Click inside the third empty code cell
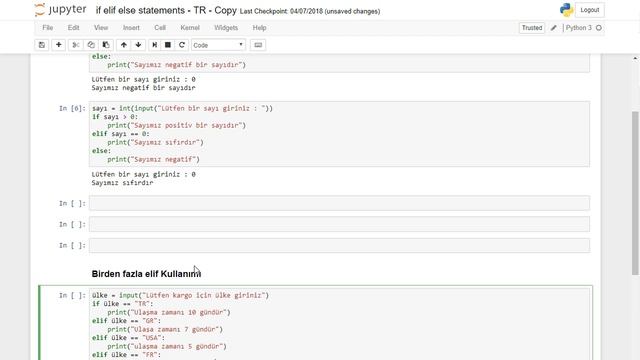The image size is (640, 360). 339,245
